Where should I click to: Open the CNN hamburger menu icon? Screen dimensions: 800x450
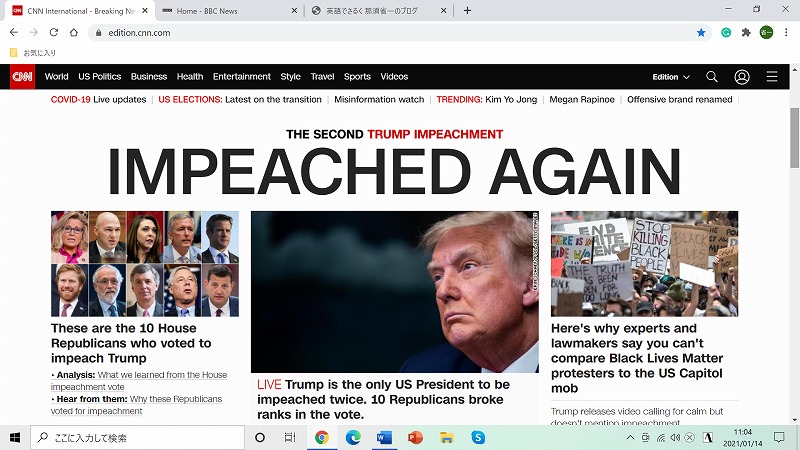[x=772, y=77]
